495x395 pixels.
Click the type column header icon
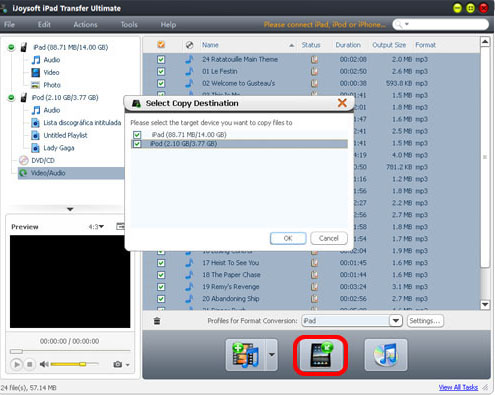coord(189,45)
